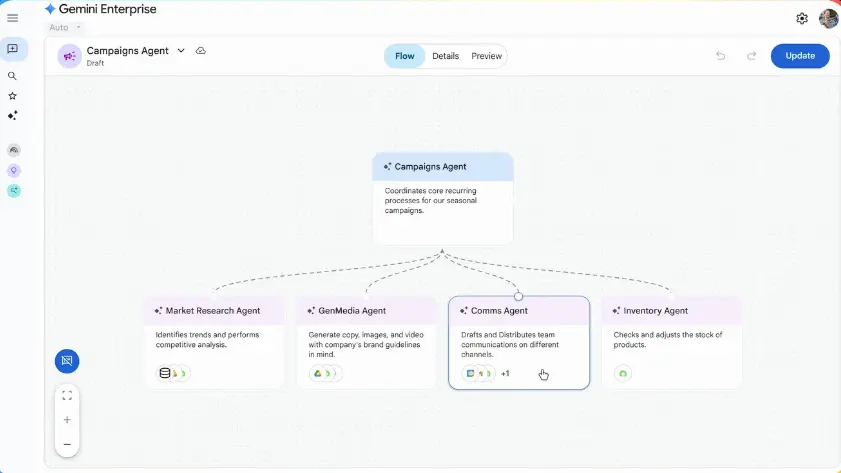Select the teal agent avatar in sidebar

[x=14, y=190]
